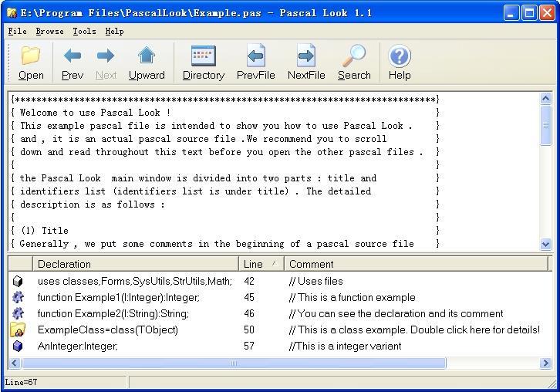Click vertical scrollbar thumb in text pane
Screen dimensions: 560x392
pyautogui.click(x=545, y=126)
